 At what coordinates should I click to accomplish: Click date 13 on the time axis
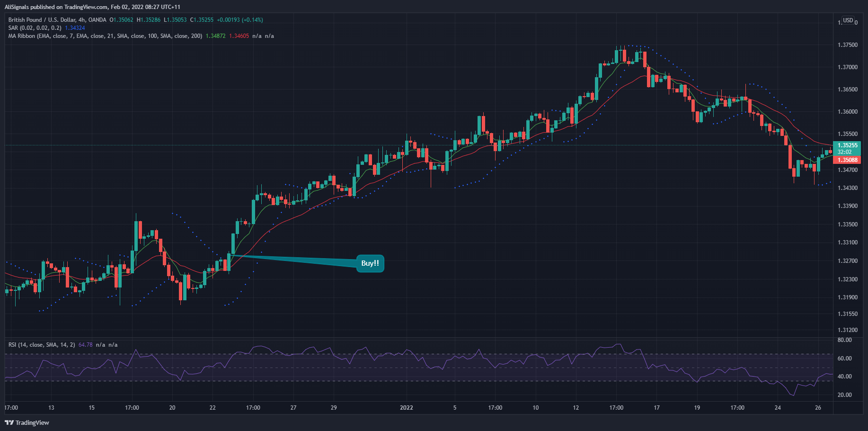click(x=51, y=408)
